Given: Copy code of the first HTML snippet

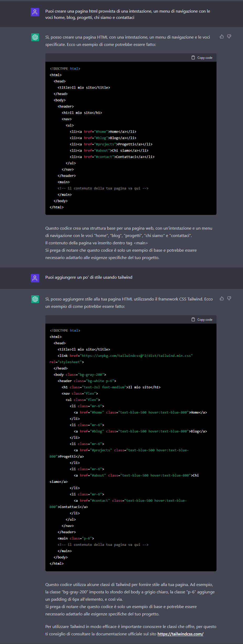Looking at the screenshot, I should pos(202,57).
